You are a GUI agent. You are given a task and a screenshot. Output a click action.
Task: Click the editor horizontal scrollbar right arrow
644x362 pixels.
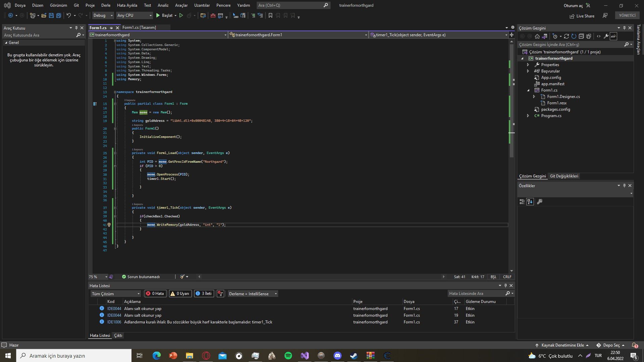tap(444, 277)
